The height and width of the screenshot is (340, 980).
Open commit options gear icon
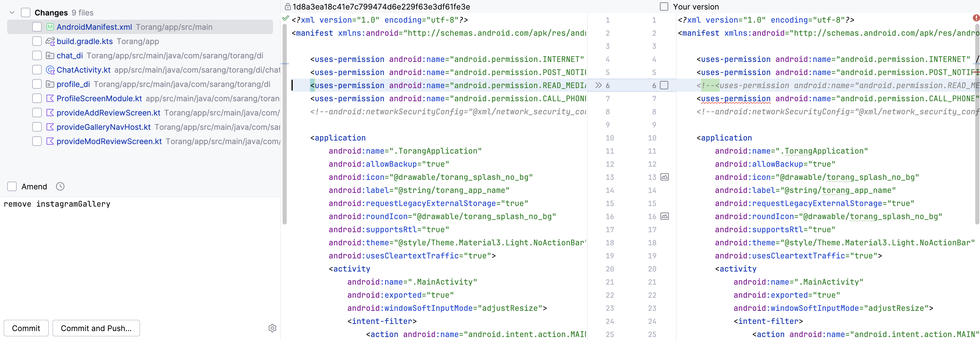coord(272,328)
